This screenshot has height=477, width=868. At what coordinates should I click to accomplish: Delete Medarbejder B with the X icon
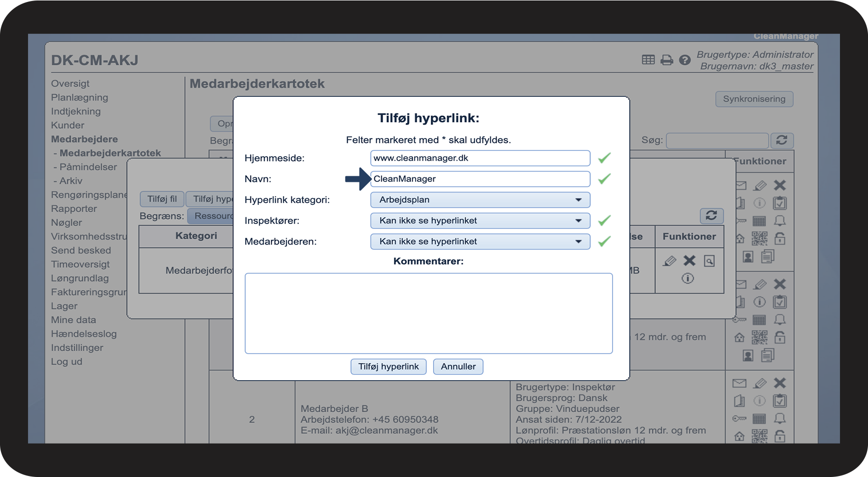point(780,383)
